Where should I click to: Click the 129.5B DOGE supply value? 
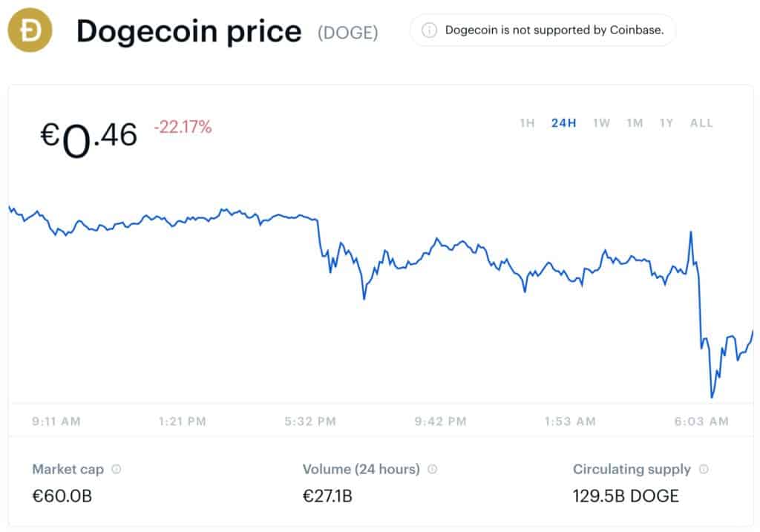pos(625,496)
